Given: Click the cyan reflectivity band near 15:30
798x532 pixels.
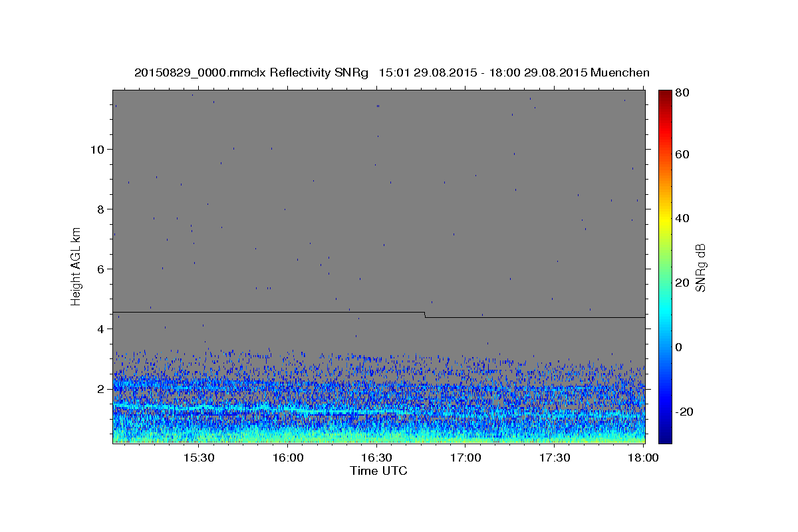Looking at the screenshot, I should [x=198, y=408].
